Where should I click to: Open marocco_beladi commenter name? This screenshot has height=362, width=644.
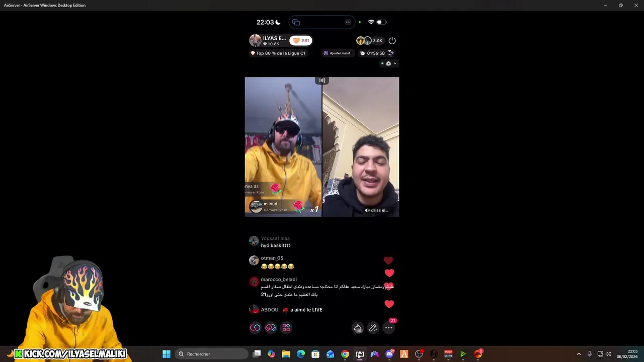click(x=279, y=279)
